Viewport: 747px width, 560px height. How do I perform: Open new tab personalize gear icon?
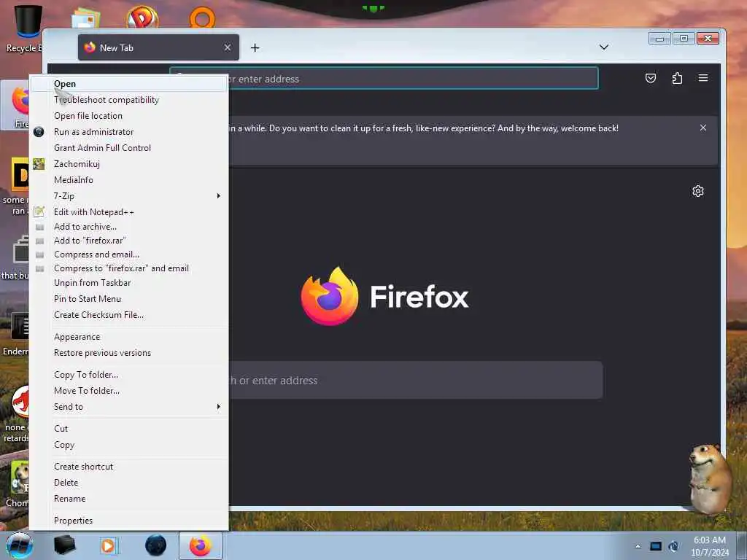pyautogui.click(x=698, y=191)
